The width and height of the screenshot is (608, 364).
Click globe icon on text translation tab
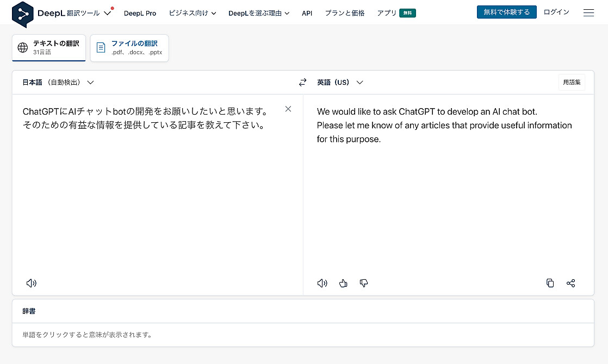[x=23, y=48]
